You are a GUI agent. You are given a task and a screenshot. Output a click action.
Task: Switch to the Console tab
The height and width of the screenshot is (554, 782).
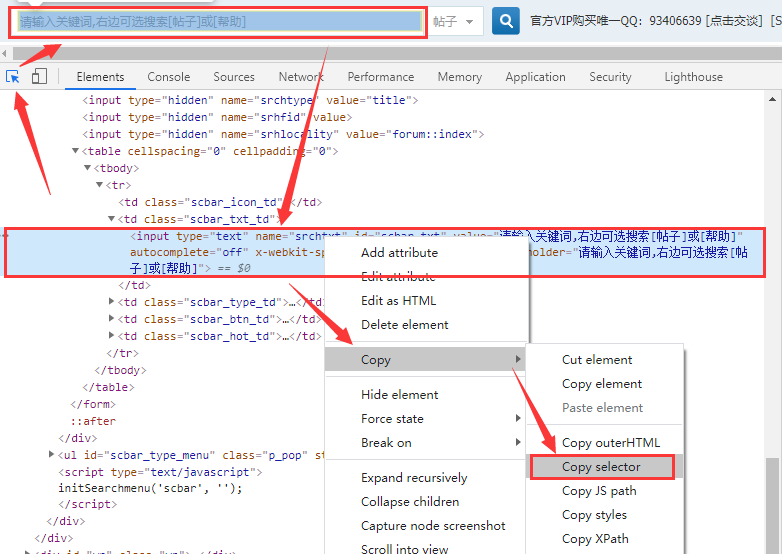(168, 77)
